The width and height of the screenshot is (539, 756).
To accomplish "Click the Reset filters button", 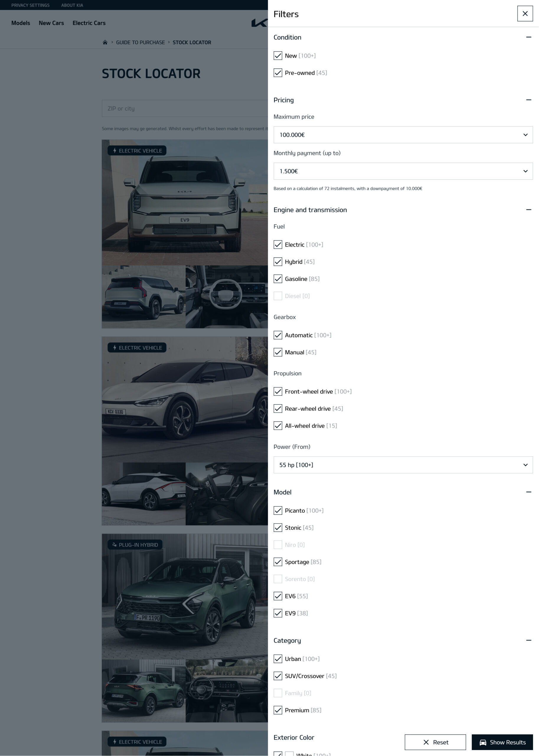I will point(435,742).
